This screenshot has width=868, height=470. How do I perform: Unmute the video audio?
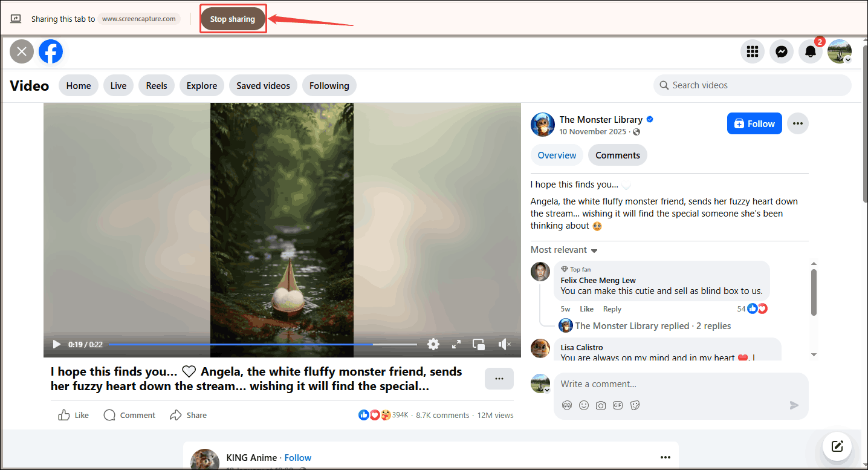click(504, 344)
